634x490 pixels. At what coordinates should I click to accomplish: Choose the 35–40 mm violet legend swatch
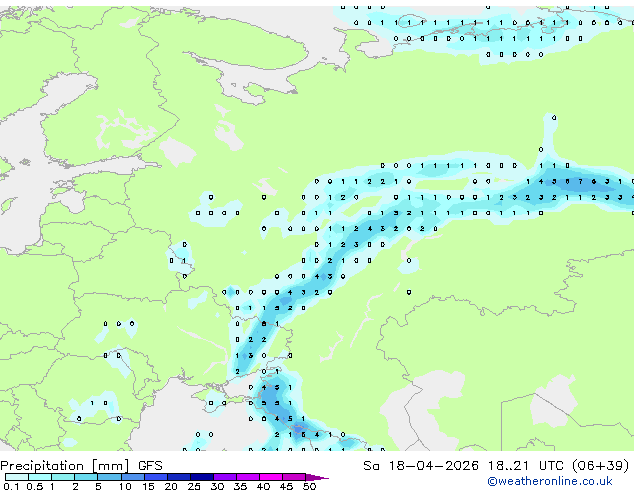tap(248, 477)
